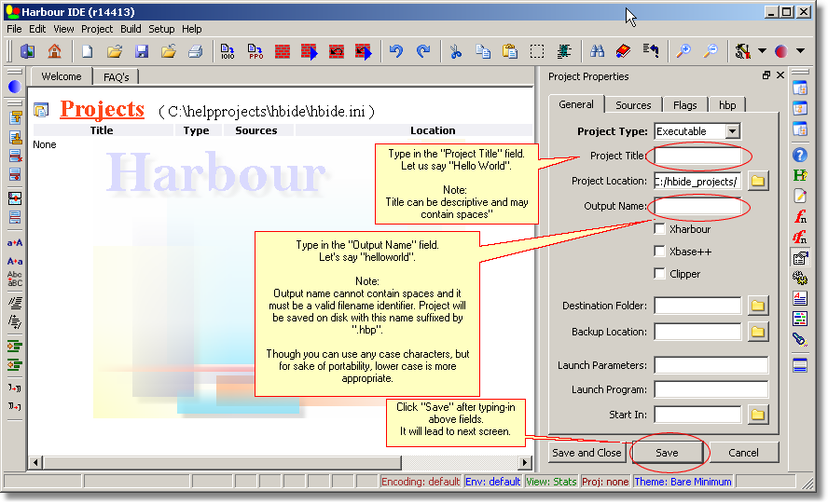Click the Find binoculars icon

597,51
